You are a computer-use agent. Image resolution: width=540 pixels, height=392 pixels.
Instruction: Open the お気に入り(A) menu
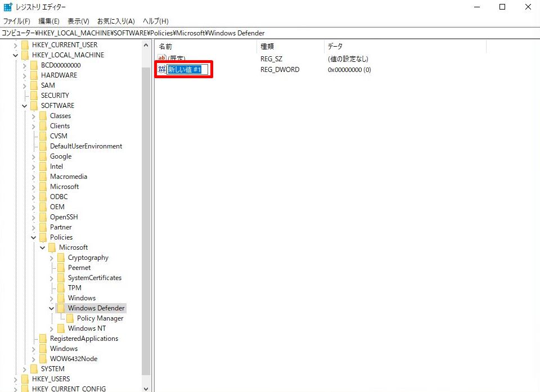(116, 21)
